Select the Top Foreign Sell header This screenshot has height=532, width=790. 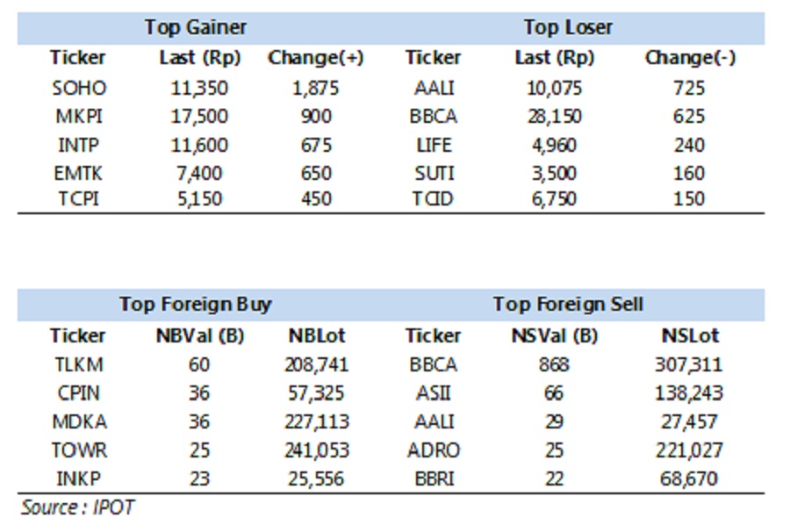tap(568, 305)
